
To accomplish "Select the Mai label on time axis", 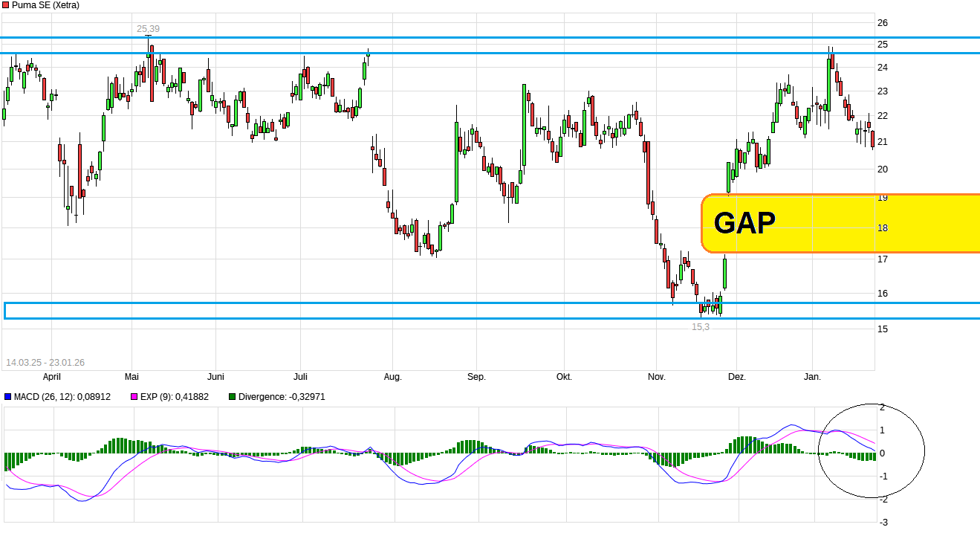I will [132, 377].
